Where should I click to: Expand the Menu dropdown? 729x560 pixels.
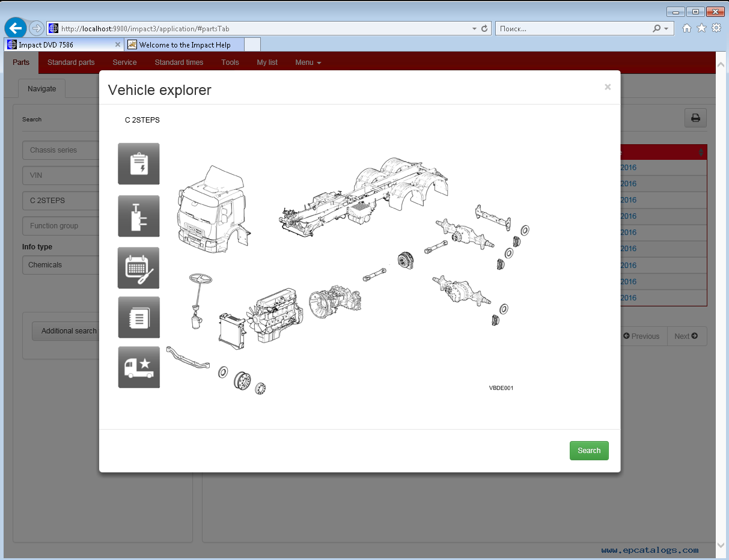(308, 62)
